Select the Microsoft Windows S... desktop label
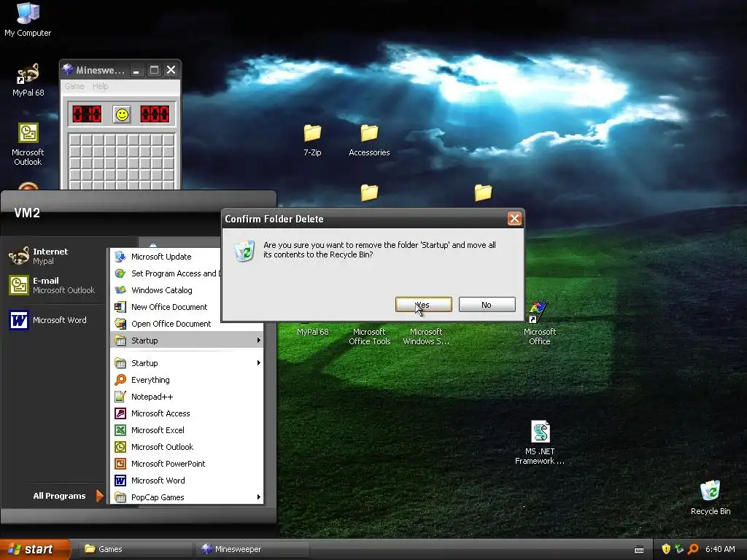This screenshot has width=747, height=560. (x=426, y=337)
